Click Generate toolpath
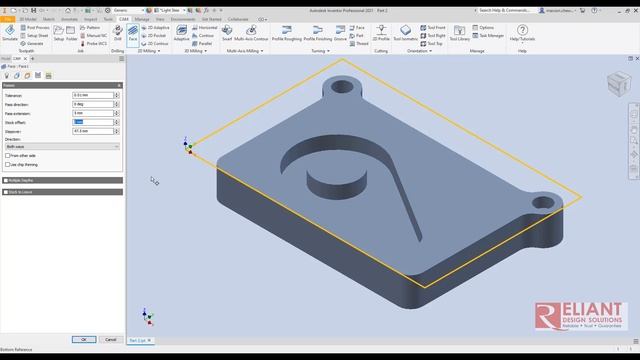 (32, 43)
